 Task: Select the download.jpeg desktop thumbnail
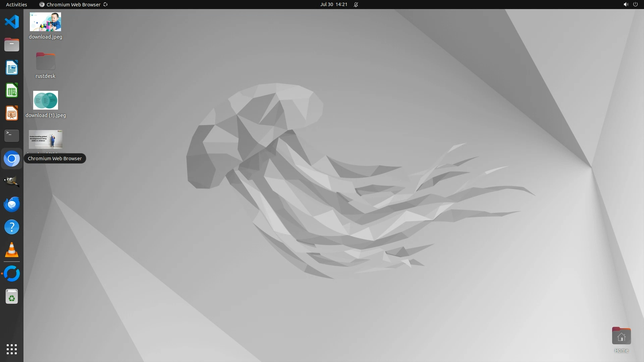(45, 22)
